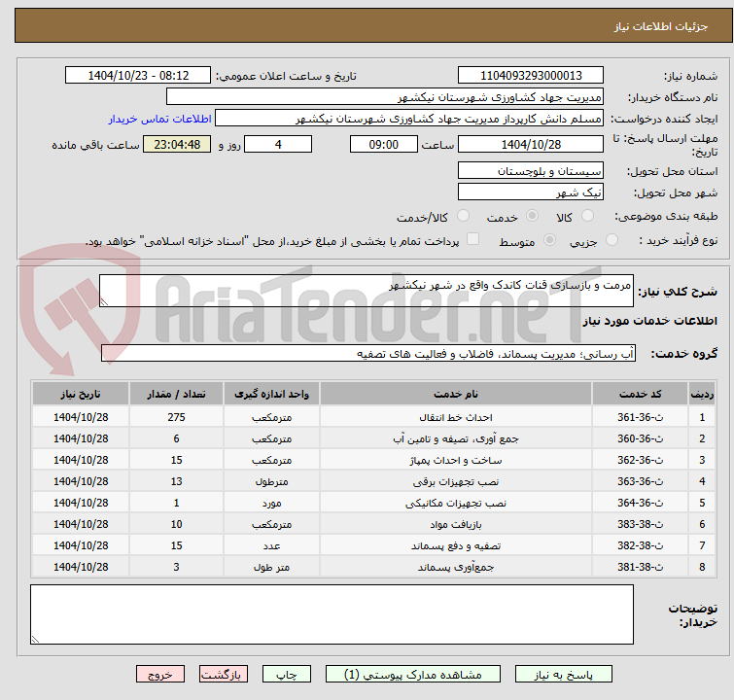The width and height of the screenshot is (734, 700).
Task: Click service code ث-38-382
Action: [640, 545]
